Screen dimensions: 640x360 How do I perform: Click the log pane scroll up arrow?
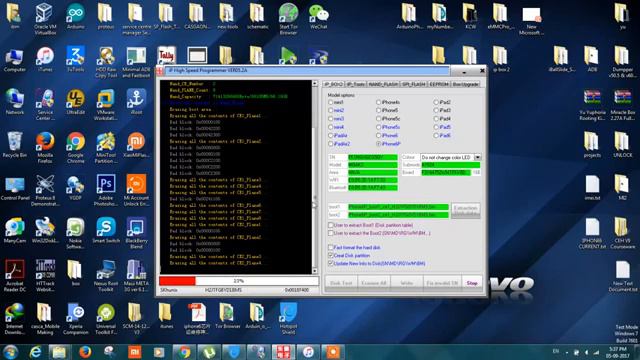314,83
